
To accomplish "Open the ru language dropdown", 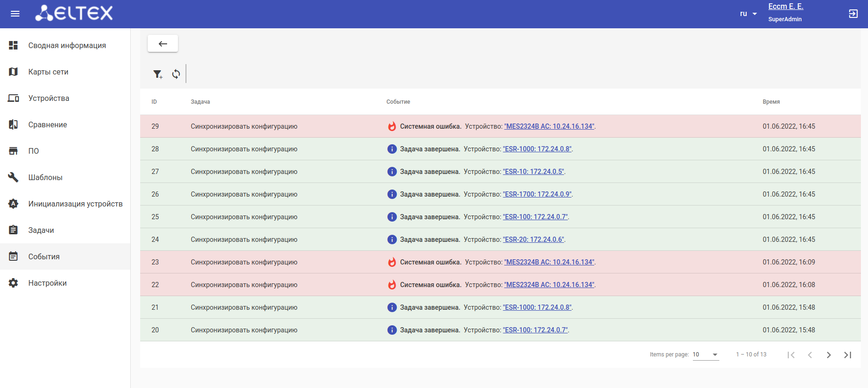I will (748, 14).
